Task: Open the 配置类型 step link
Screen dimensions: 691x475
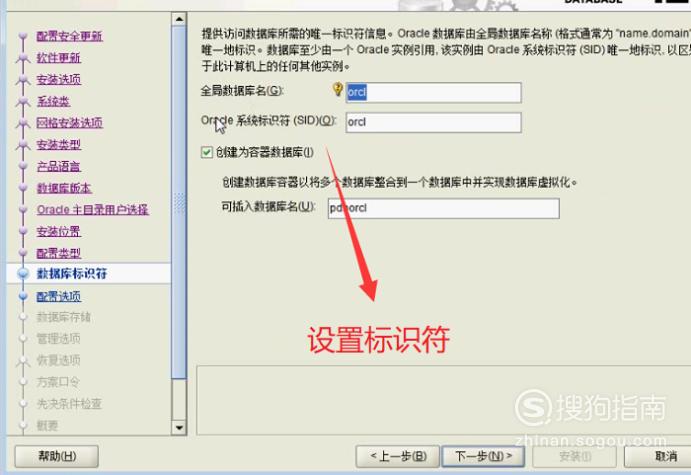Action: pos(59,253)
